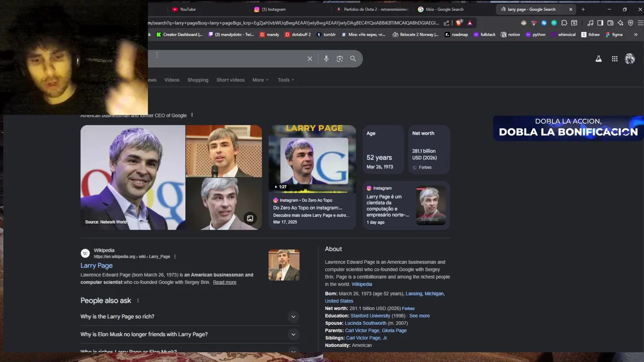Open the browser Extensions puzzle icon
Image resolution: width=644 pixels, height=362 pixels.
coord(564,23)
